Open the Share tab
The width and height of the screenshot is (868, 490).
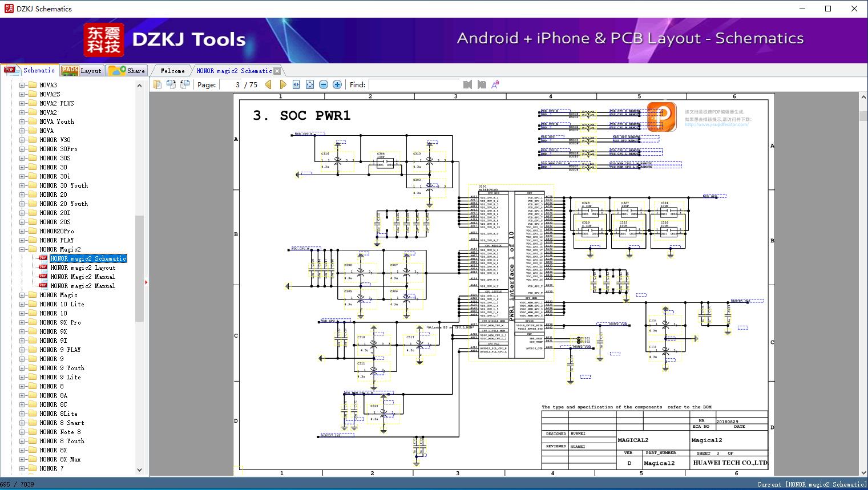point(127,70)
